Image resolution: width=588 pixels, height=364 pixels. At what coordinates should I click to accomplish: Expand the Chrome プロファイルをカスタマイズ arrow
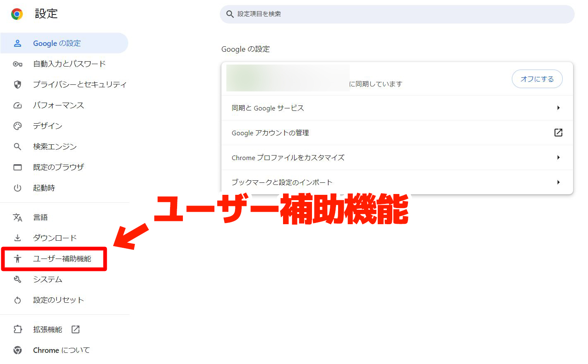558,157
